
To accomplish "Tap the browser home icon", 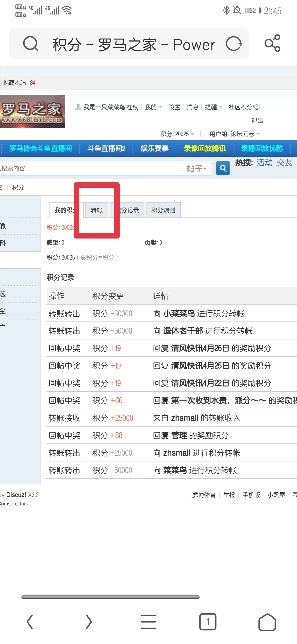I will (267, 622).
